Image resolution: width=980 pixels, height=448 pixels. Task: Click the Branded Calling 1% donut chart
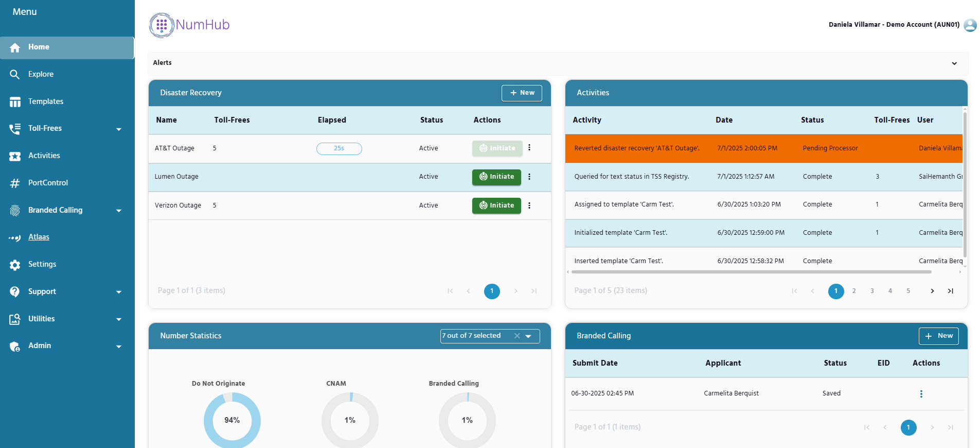[467, 420]
